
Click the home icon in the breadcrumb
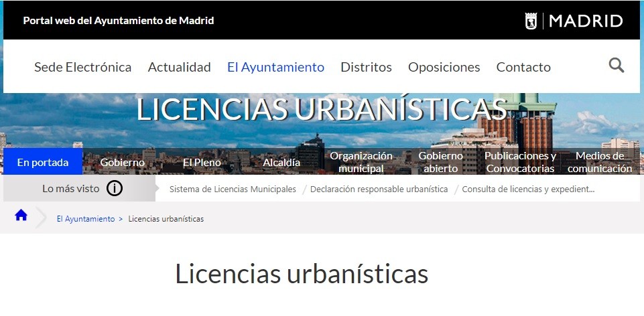[x=21, y=215]
